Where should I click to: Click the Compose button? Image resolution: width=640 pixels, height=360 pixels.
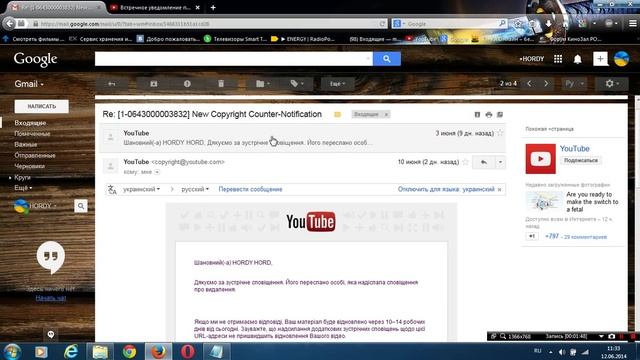tap(42, 106)
